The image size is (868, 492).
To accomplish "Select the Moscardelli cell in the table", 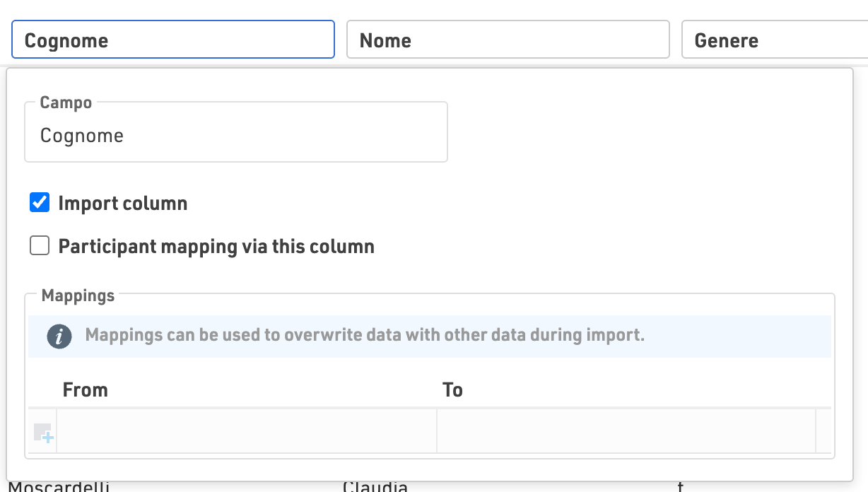I will [x=59, y=486].
